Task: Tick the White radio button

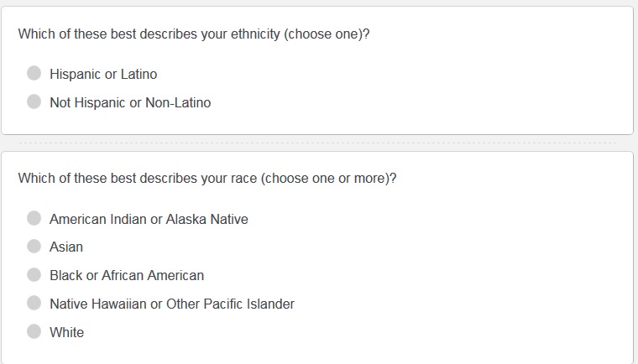Action: click(34, 331)
